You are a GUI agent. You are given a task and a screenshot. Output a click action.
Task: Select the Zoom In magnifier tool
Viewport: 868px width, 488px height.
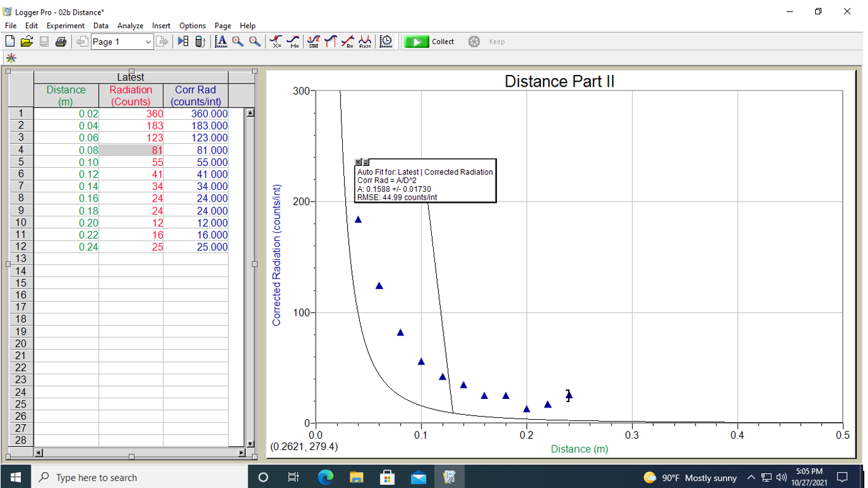pyautogui.click(x=238, y=41)
